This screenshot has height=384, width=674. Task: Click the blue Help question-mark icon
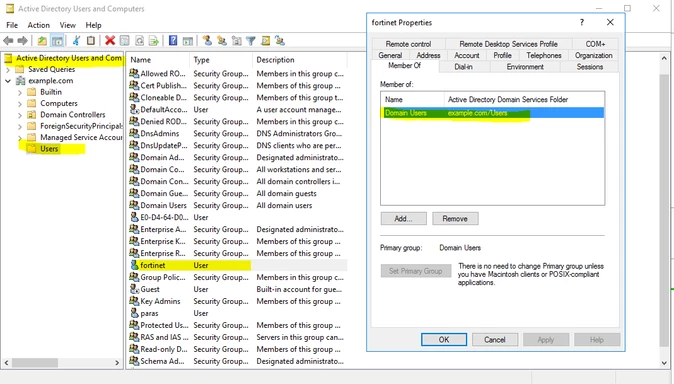point(173,41)
